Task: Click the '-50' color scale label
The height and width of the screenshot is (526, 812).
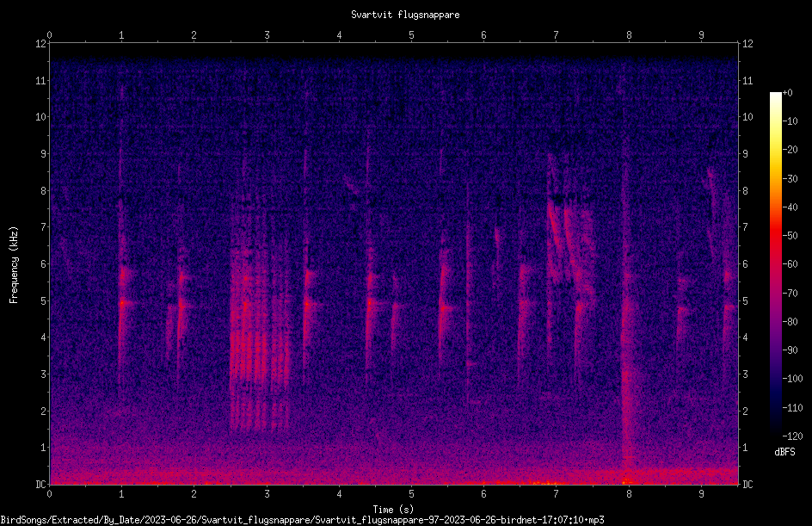Action: point(790,236)
